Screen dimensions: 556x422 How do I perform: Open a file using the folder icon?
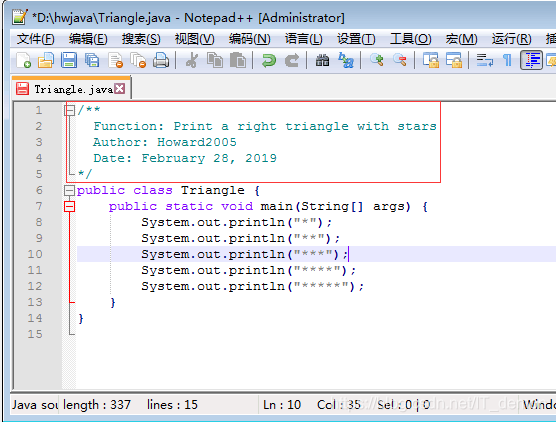pos(46,60)
